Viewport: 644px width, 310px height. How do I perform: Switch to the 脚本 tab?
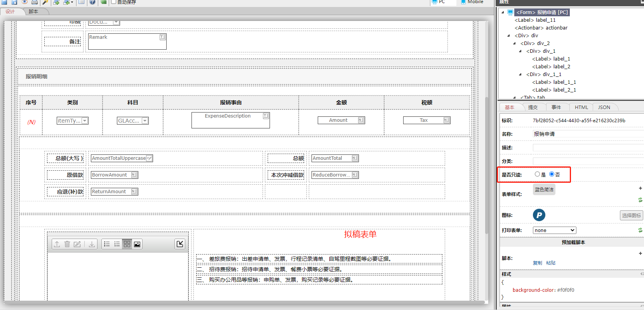click(33, 12)
